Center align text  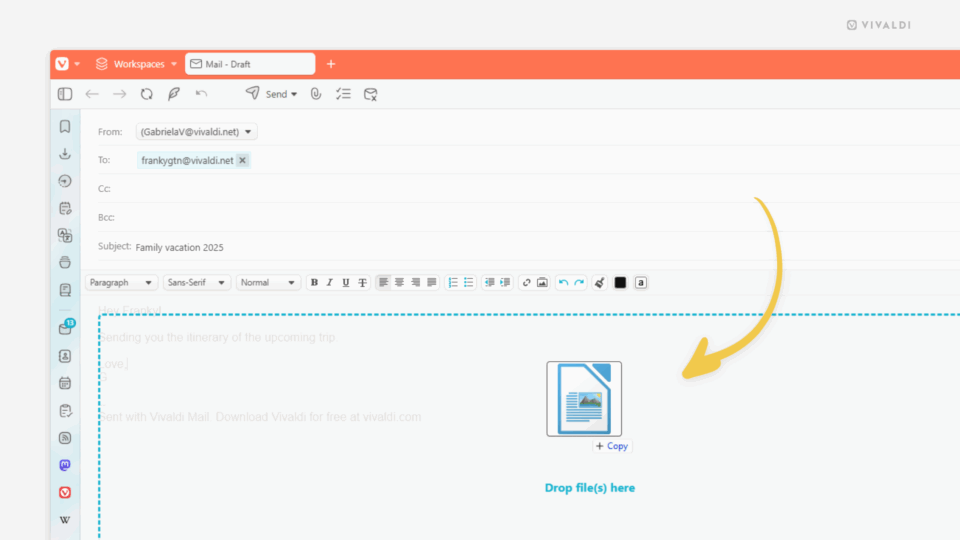coord(399,282)
